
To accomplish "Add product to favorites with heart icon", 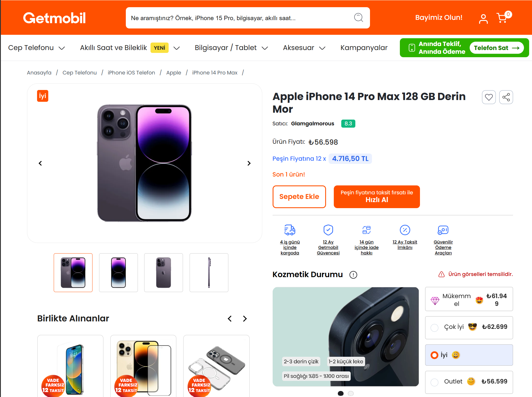I will pos(489,97).
